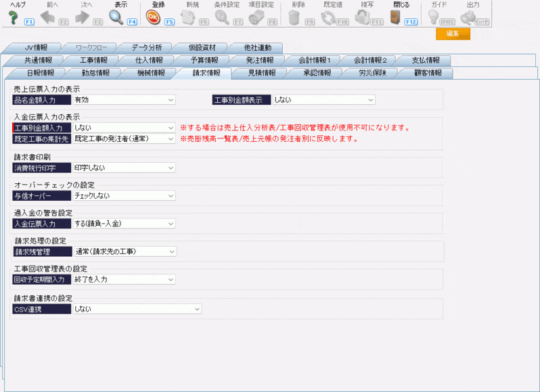The image size is (540, 392).
Task: Switch to the 見積情報 tab
Action: 258,73
